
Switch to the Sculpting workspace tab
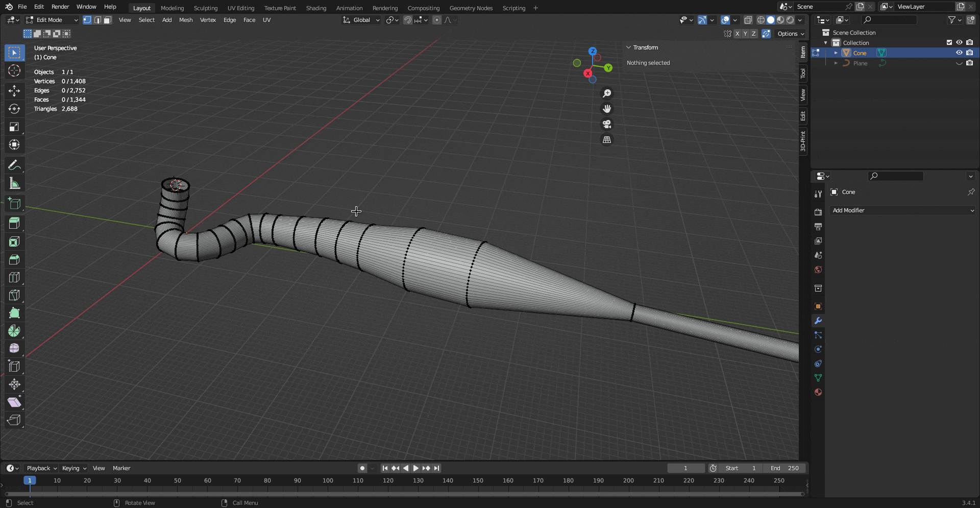[x=206, y=8]
